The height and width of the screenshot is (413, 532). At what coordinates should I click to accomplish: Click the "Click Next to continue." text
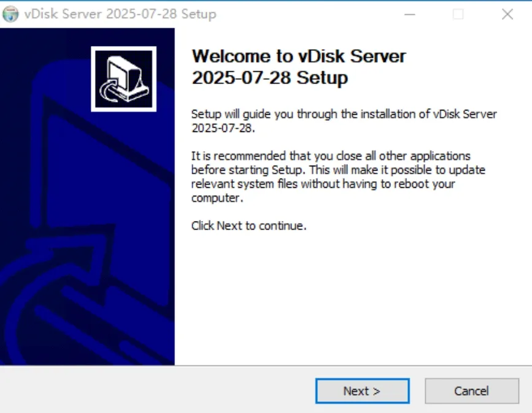point(249,226)
